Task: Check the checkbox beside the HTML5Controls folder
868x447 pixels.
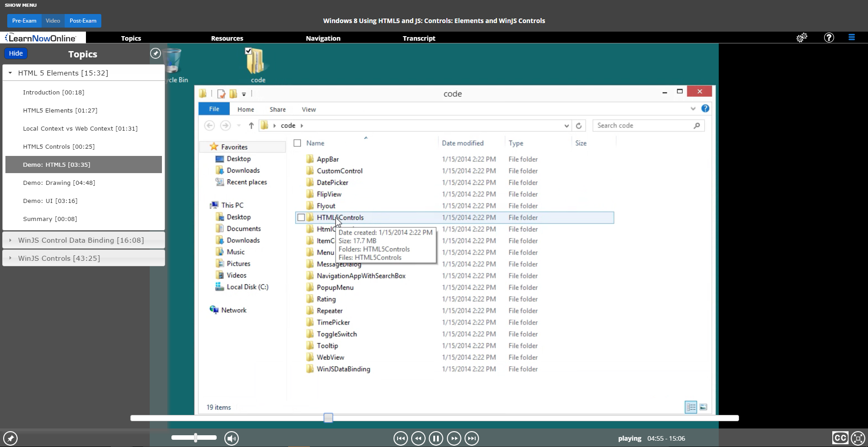Action: click(x=302, y=217)
